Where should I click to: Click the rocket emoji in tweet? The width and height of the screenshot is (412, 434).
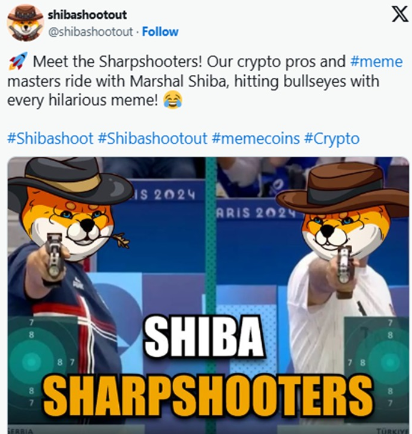click(18, 61)
